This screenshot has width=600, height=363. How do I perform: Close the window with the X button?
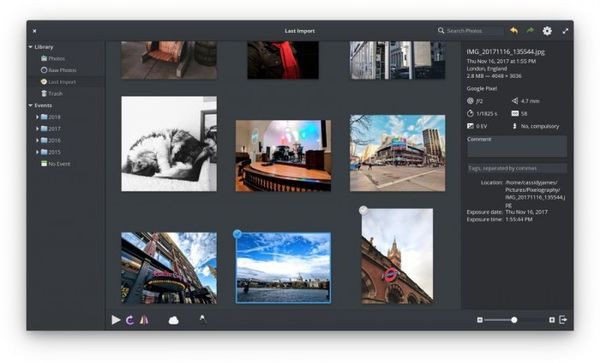click(34, 31)
